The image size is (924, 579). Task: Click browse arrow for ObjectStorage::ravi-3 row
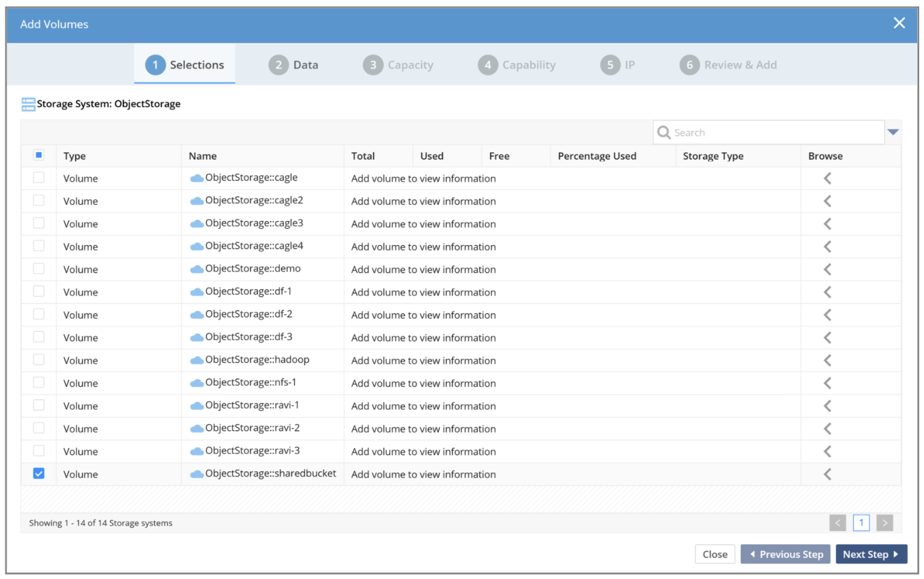(x=827, y=451)
